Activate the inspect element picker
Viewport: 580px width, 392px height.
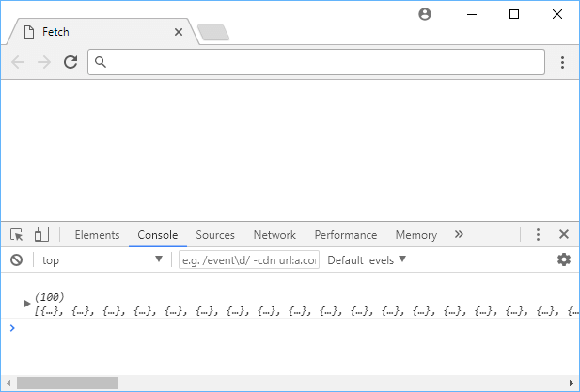pos(17,234)
